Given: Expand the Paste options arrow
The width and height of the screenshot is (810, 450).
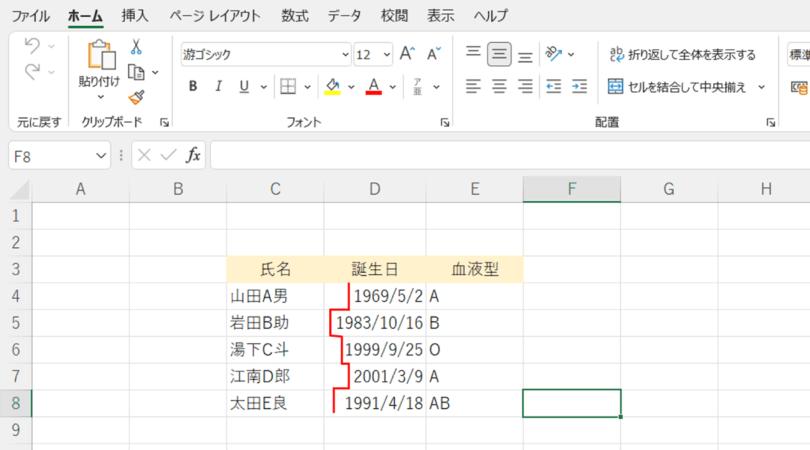Looking at the screenshot, I should (100, 97).
